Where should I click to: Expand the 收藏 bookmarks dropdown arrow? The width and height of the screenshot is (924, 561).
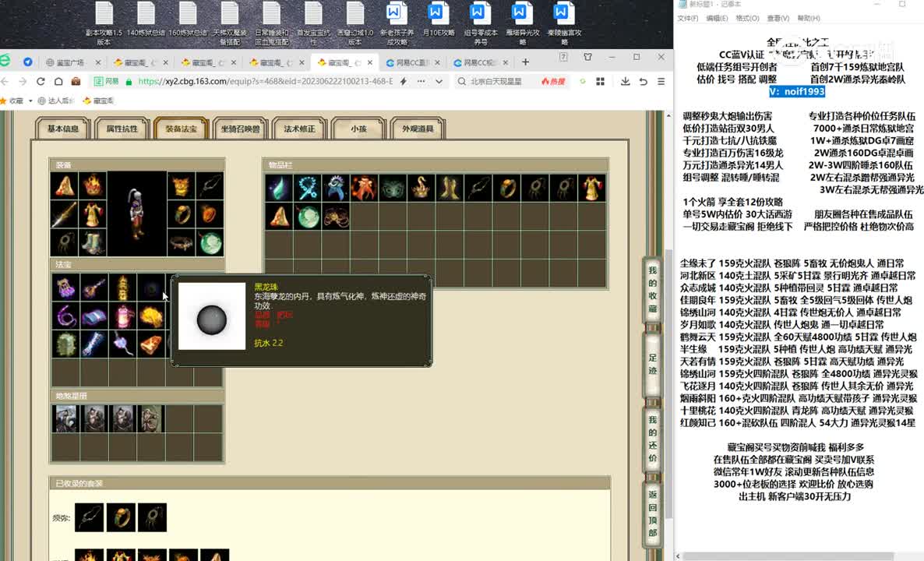click(x=30, y=101)
